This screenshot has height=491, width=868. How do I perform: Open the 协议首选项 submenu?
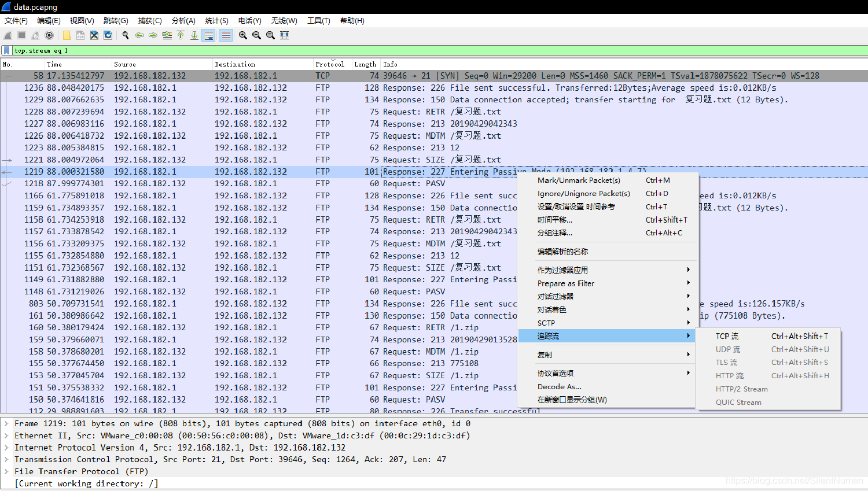point(607,374)
